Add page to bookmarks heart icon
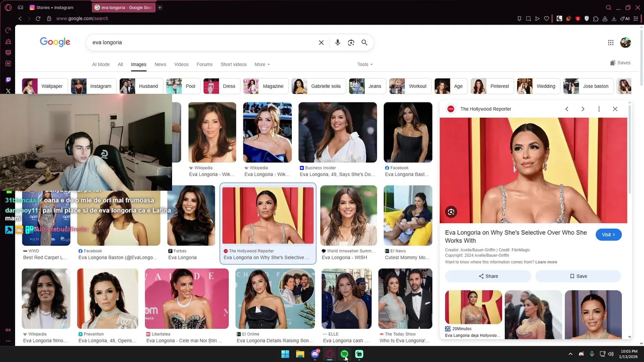The height and width of the screenshot is (362, 644). pyautogui.click(x=546, y=19)
